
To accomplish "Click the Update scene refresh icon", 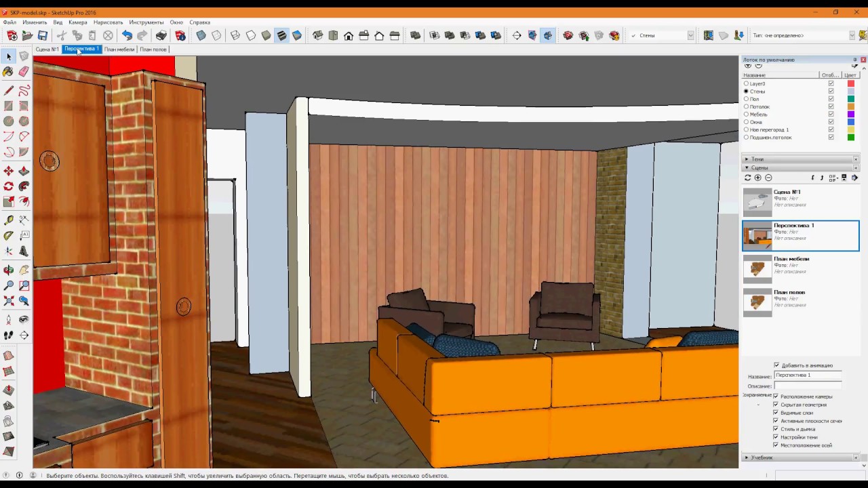I will 747,178.
